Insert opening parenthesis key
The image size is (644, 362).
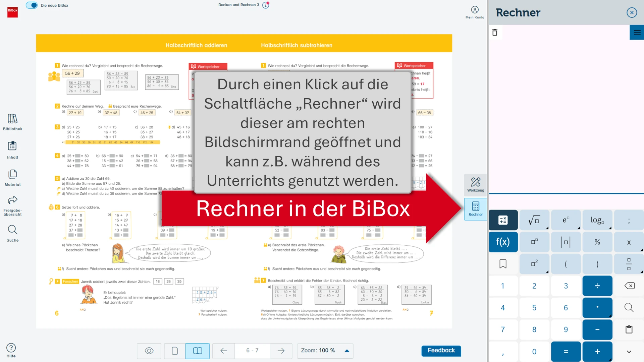click(566, 264)
